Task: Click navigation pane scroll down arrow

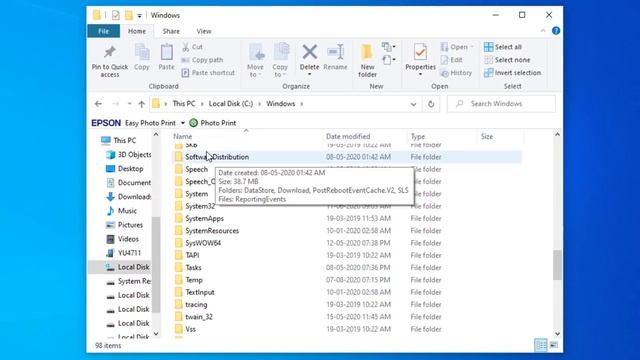Action: [156, 334]
